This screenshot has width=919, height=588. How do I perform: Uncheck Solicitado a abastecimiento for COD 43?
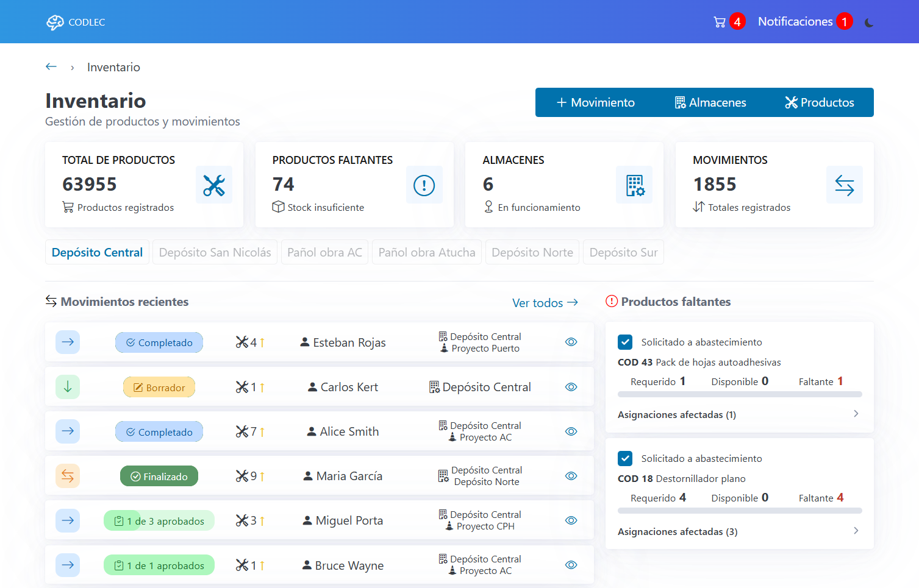(625, 342)
